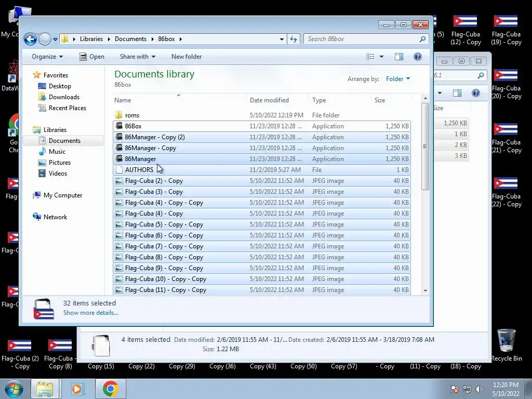Image resolution: width=532 pixels, height=399 pixels.
Task: Open recent pages dropdown beside navigation arrows
Action: (55, 39)
